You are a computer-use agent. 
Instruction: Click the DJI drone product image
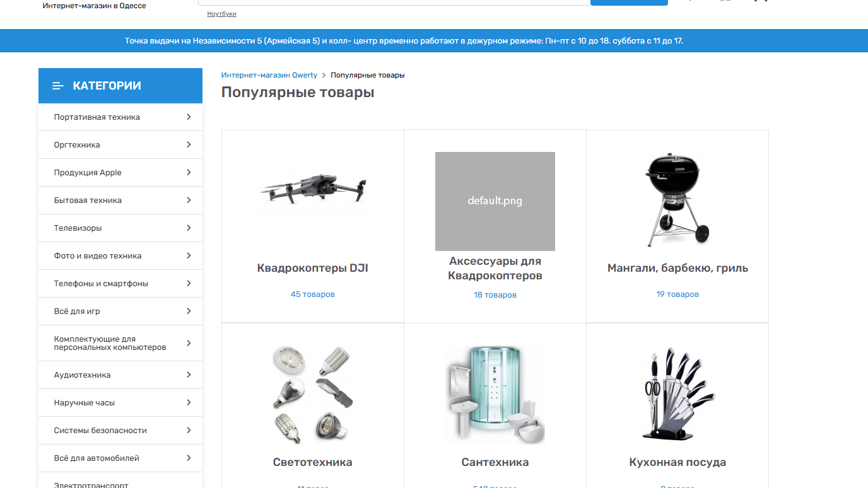click(313, 189)
